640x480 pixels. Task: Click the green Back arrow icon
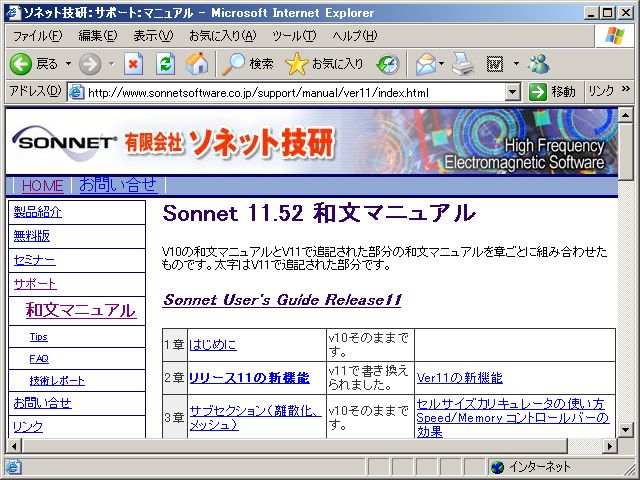[x=21, y=64]
